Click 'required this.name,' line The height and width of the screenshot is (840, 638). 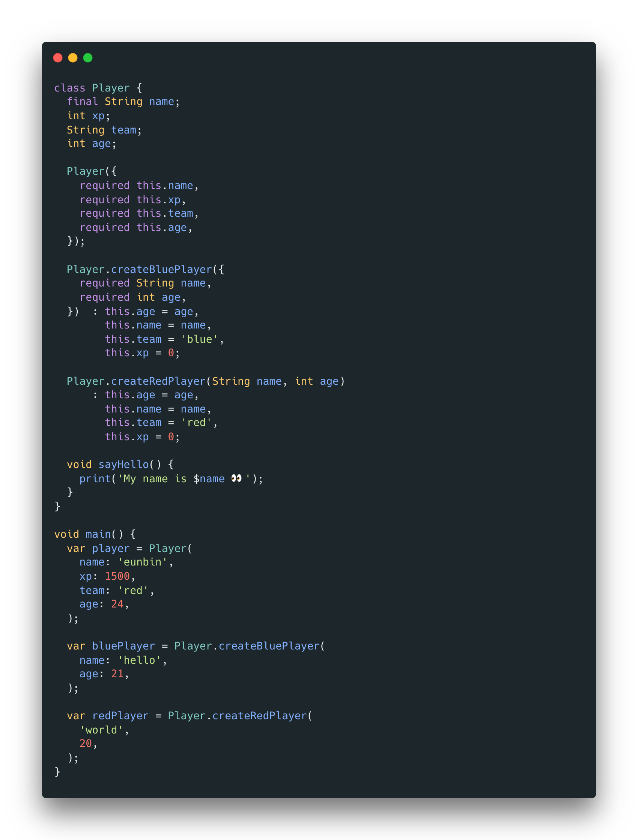139,186
